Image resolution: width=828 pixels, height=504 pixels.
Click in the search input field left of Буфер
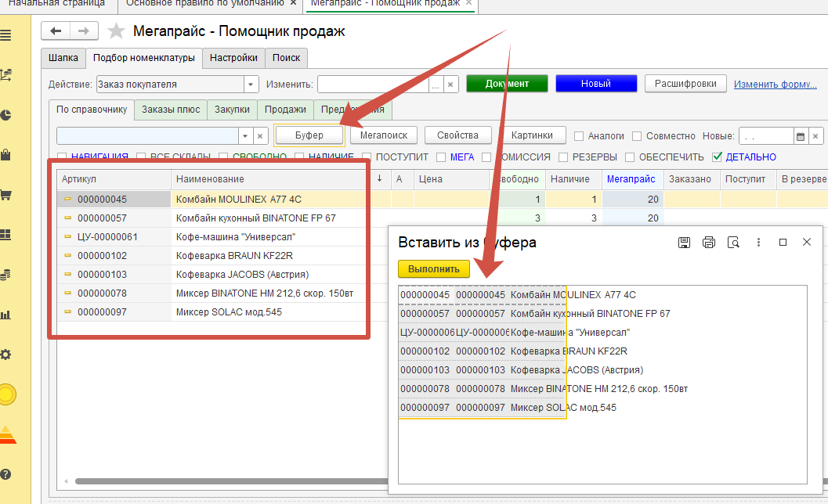pyautogui.click(x=147, y=136)
